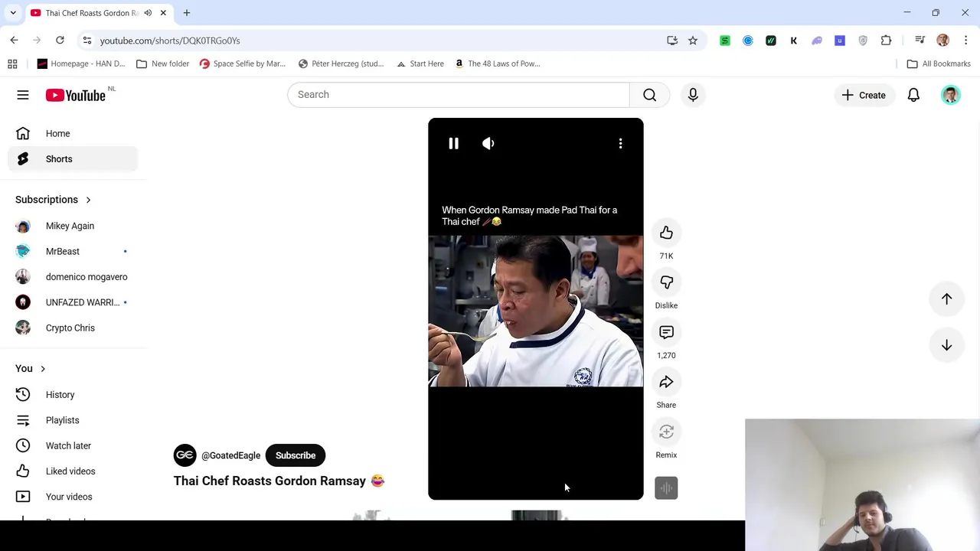This screenshot has width=980, height=551.
Task: Open the Space Selfie by Mar... bookmark
Action: tap(243, 64)
